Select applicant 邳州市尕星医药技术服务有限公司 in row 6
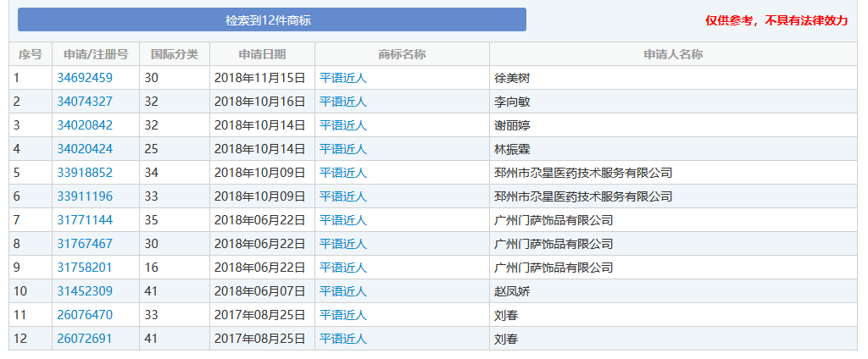 click(583, 196)
